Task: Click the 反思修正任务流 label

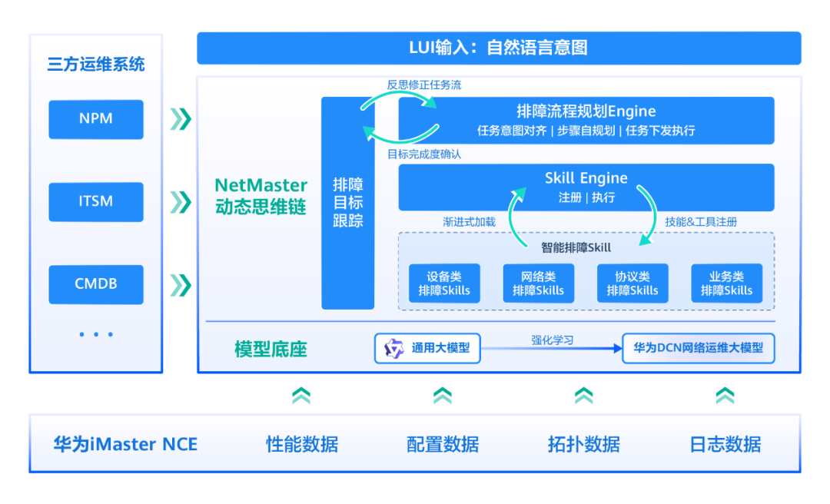Action: pos(424,85)
